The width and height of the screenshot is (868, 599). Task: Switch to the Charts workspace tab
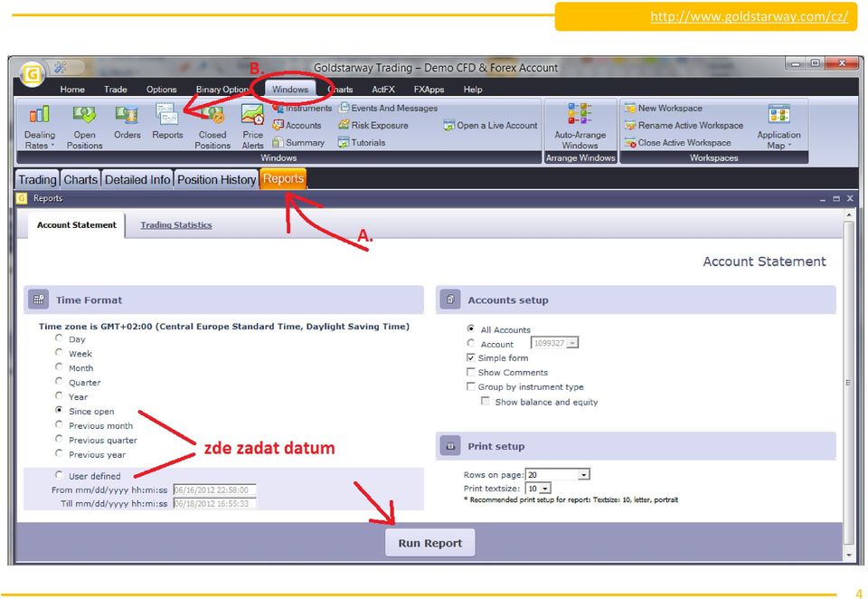click(80, 179)
